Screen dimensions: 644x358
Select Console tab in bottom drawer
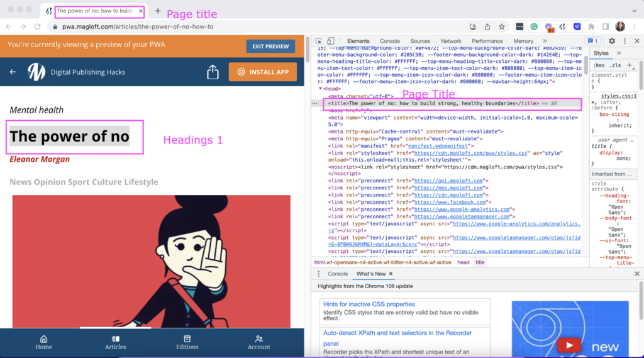[x=338, y=274]
